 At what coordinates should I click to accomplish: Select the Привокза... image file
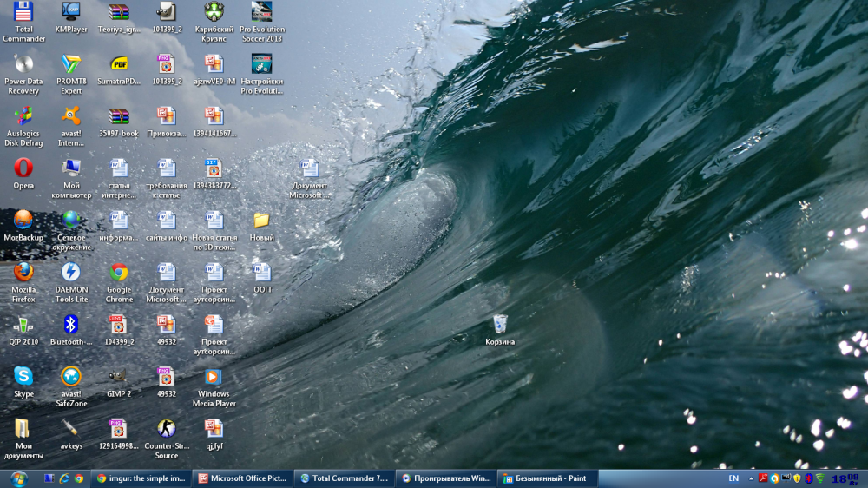[166, 122]
